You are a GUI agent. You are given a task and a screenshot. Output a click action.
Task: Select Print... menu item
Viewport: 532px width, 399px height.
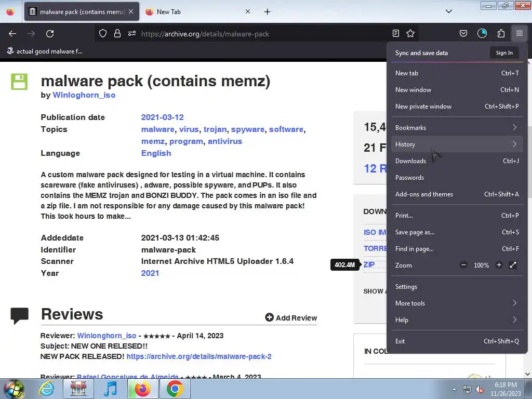pos(457,216)
